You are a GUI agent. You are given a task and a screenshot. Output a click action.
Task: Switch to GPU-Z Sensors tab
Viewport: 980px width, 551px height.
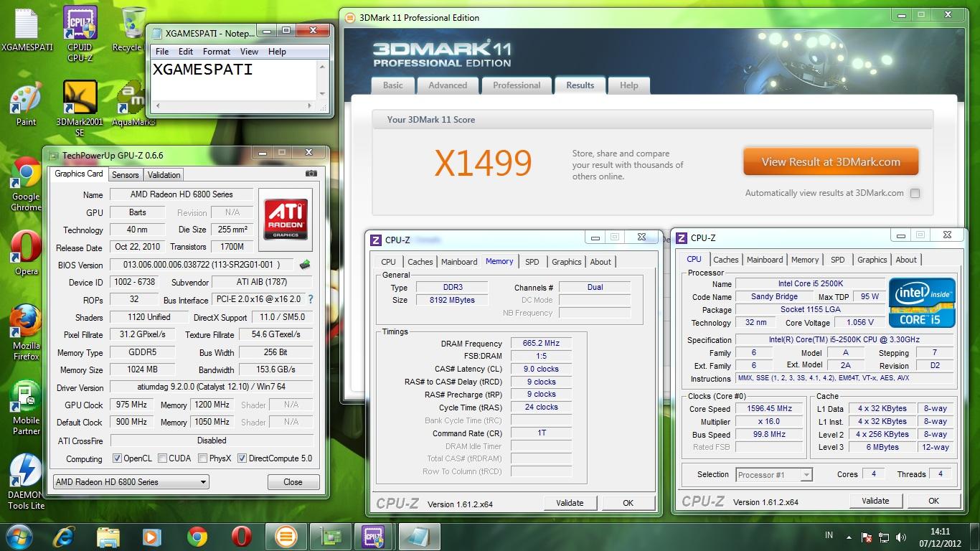(125, 175)
